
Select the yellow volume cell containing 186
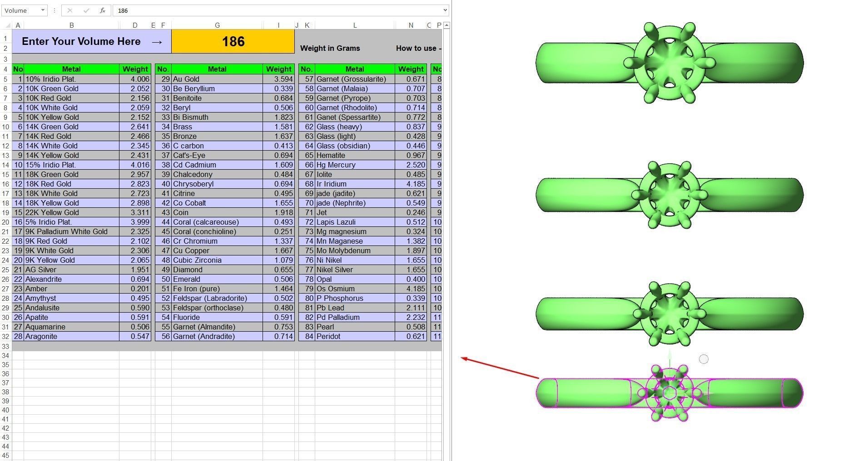(233, 42)
